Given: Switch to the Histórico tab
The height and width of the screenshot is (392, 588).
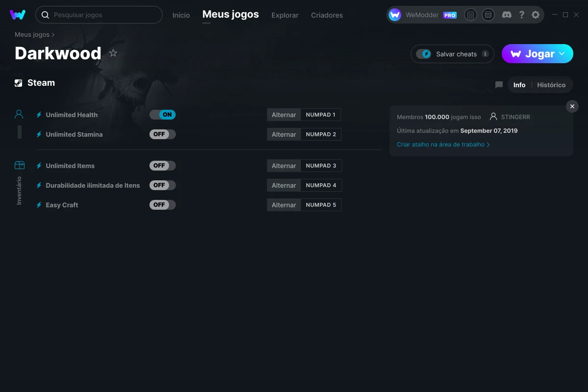Looking at the screenshot, I should tap(551, 85).
